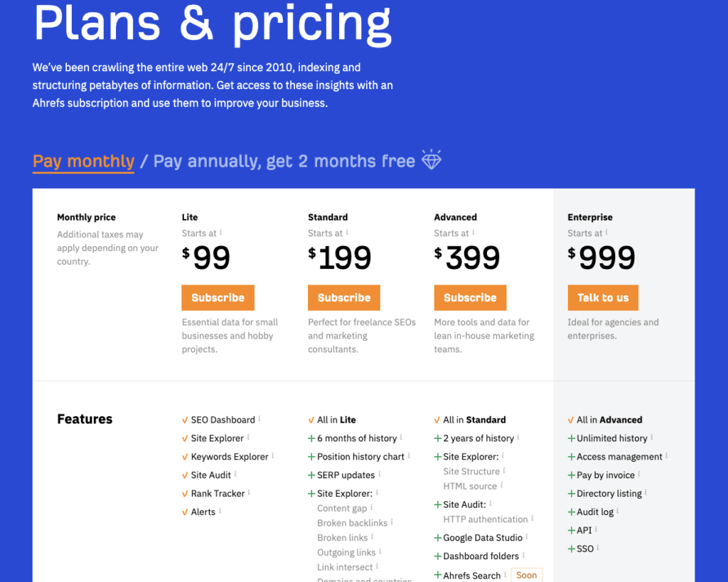Subscribe to the Standard plan

pyautogui.click(x=344, y=298)
